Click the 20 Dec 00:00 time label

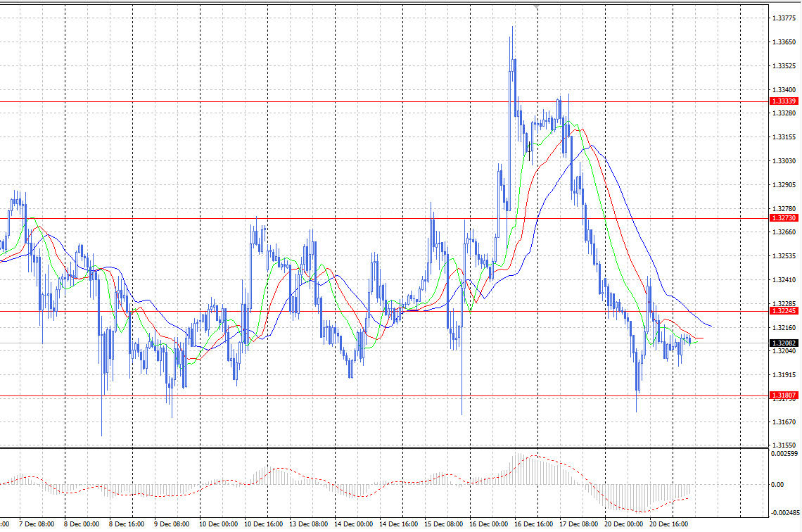pos(623,524)
